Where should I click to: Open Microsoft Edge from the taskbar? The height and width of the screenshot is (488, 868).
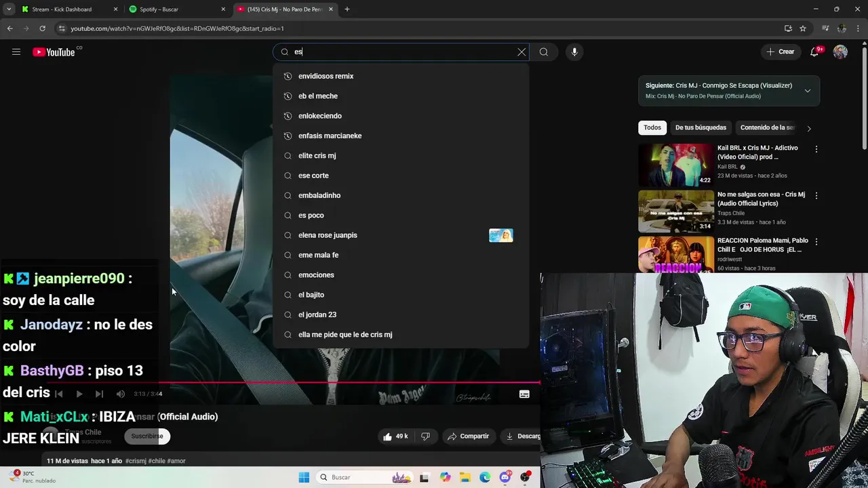pyautogui.click(x=485, y=477)
